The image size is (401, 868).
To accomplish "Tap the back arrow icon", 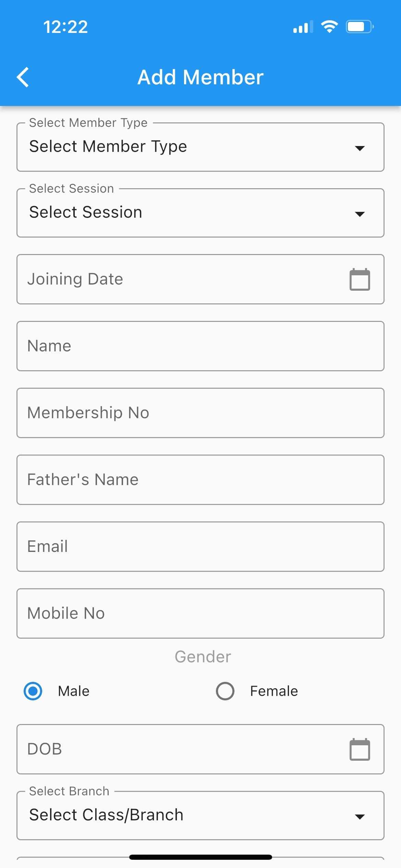I will tap(23, 77).
